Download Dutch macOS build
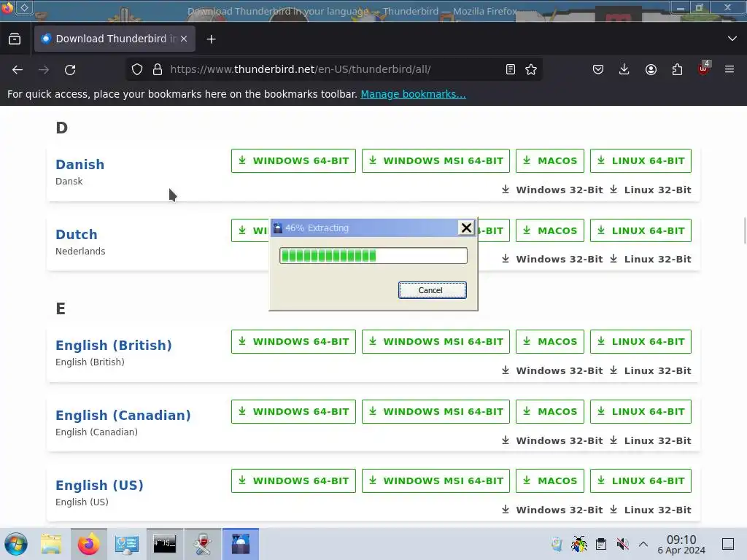747x560 pixels. click(550, 230)
